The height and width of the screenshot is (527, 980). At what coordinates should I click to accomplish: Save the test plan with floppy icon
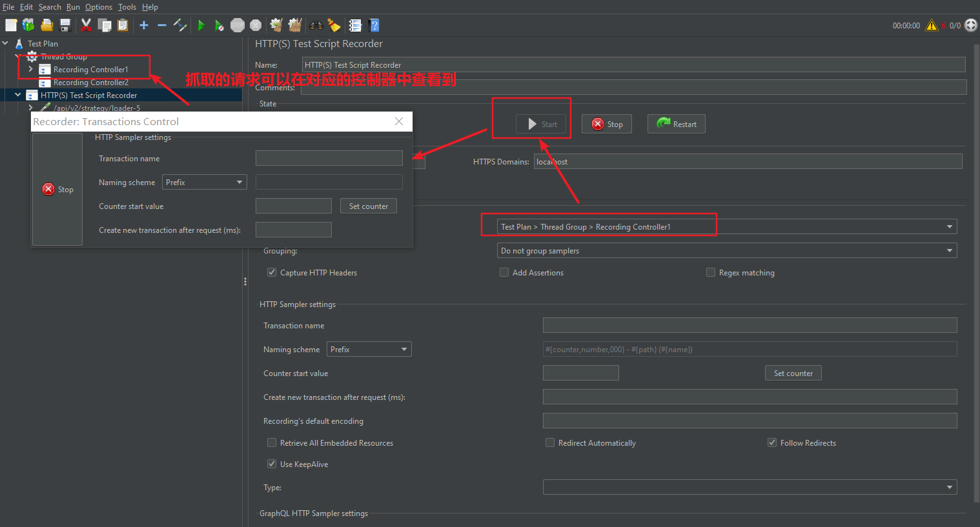[x=65, y=25]
